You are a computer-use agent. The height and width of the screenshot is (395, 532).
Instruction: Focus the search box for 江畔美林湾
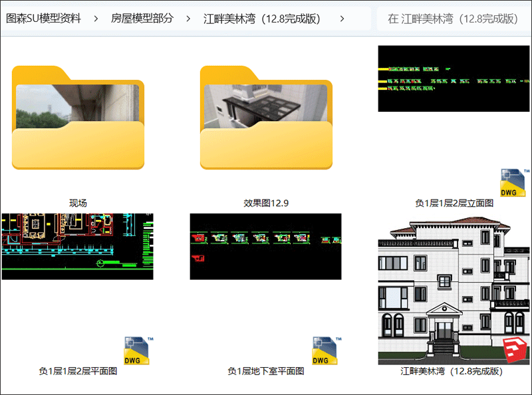(452, 19)
